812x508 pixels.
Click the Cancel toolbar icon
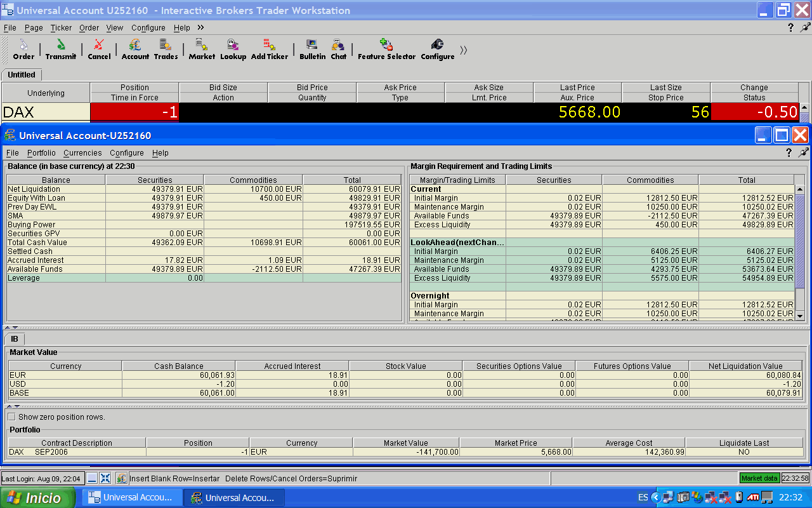pyautogui.click(x=99, y=49)
